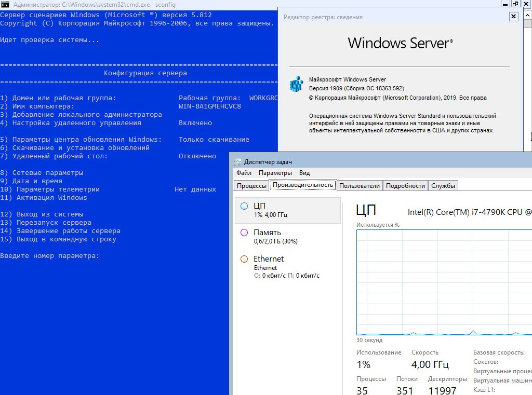Image resolution: width=532 pixels, height=395 pixels.
Task: Click '11) Активация Windows' line
Action: (x=44, y=198)
